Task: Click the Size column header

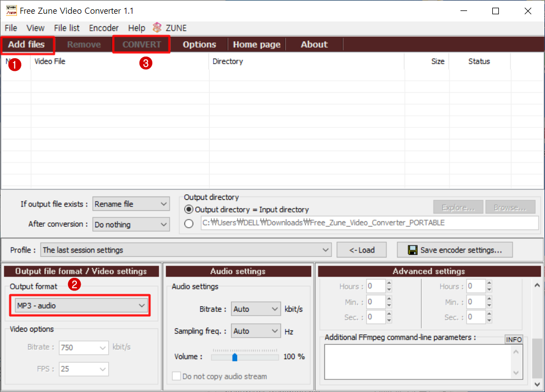Action: pyautogui.click(x=427, y=61)
